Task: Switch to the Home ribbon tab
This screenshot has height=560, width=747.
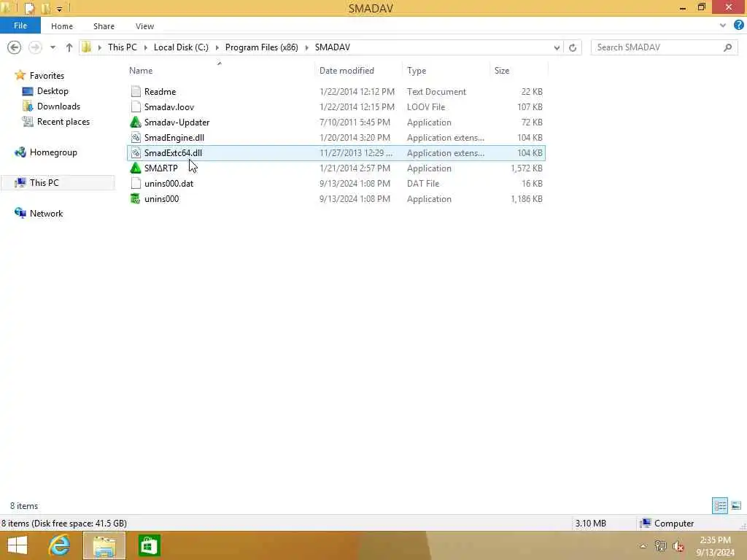Action: (62, 26)
